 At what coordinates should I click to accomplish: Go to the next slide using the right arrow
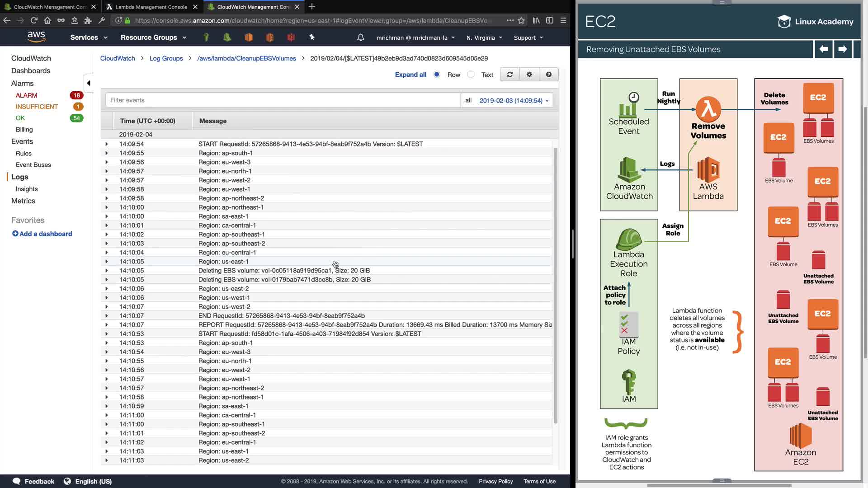point(842,49)
